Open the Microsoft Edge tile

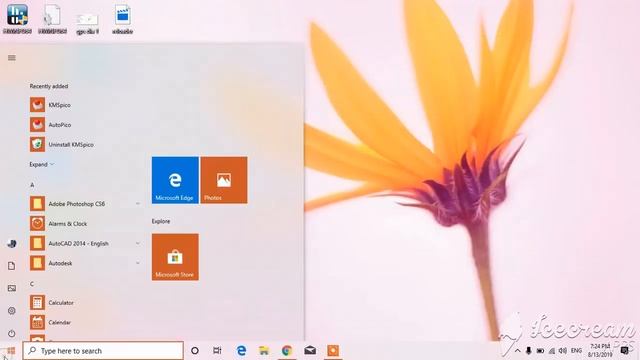tap(175, 180)
